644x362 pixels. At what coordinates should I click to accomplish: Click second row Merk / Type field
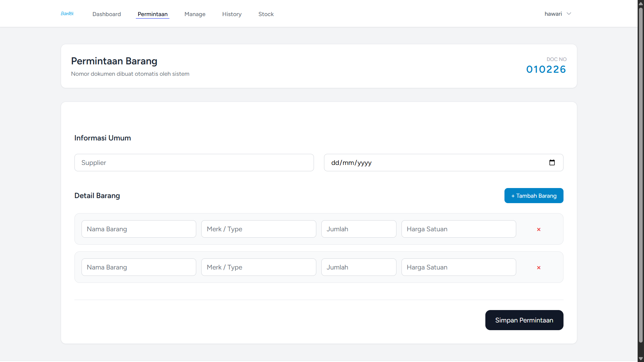click(x=259, y=267)
